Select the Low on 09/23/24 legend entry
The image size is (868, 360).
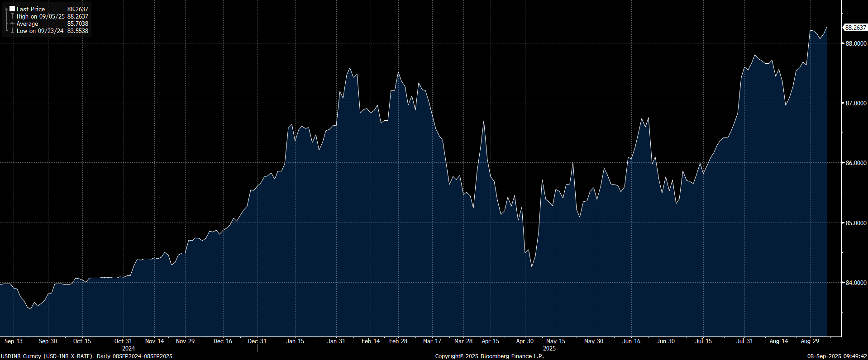(40, 31)
